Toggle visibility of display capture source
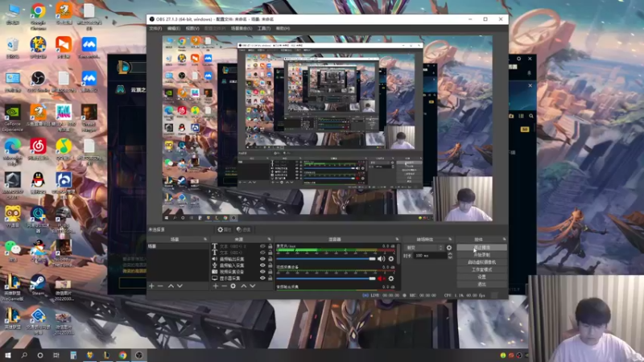644x362 pixels. coord(262,278)
